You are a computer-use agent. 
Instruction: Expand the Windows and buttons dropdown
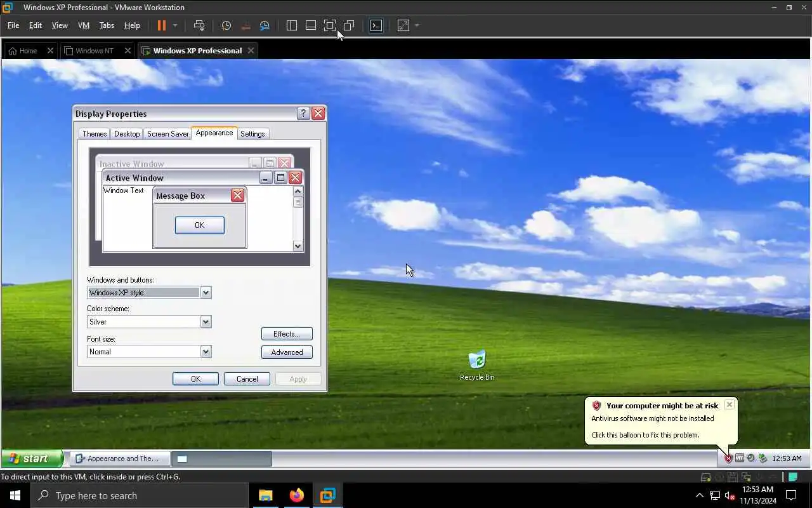point(206,293)
